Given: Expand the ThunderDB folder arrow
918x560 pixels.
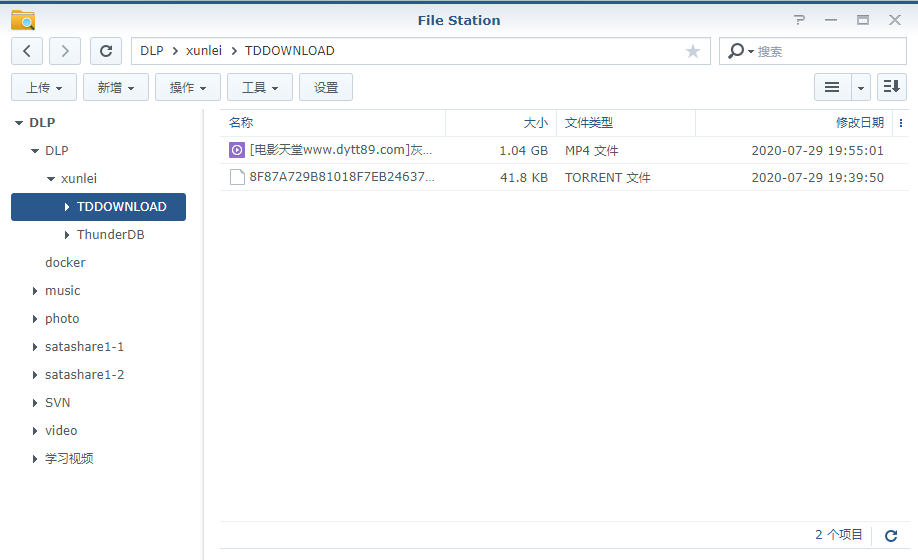Looking at the screenshot, I should point(67,235).
